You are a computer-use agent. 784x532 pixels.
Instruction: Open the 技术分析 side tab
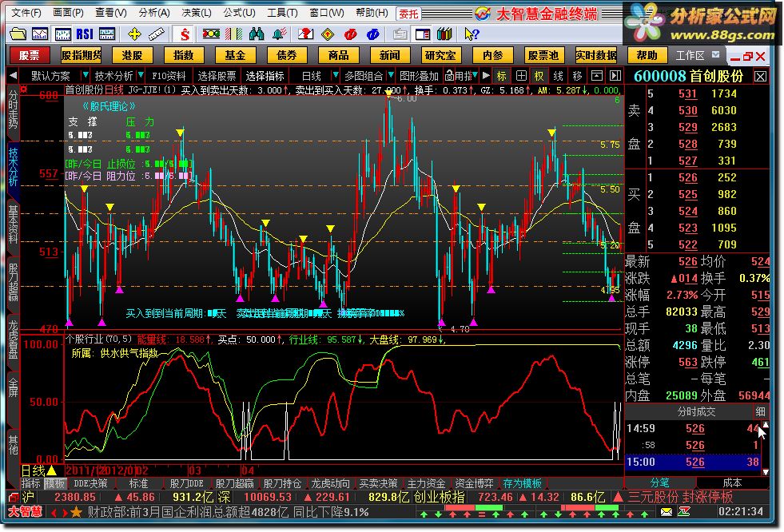[x=13, y=167]
